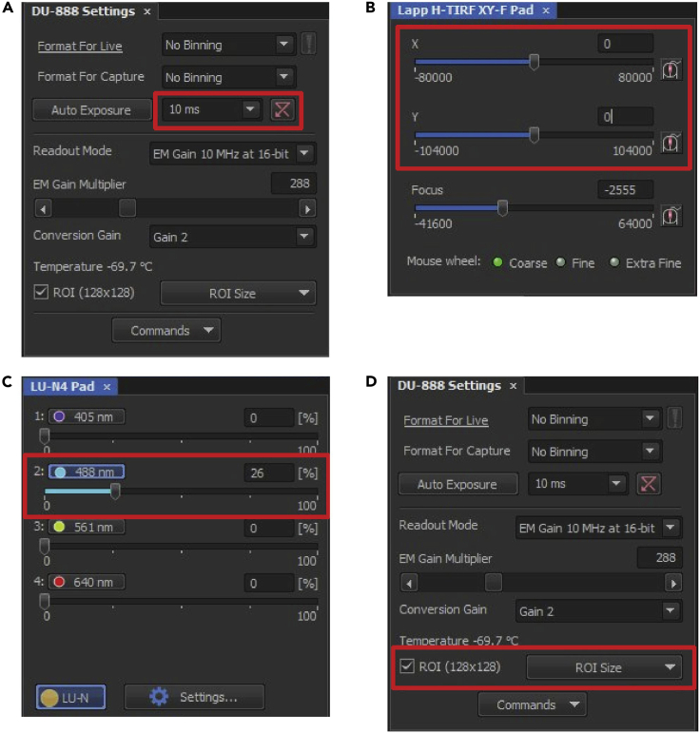Click the X axis reset icon beside slider
Viewport: 700px width, 733px height.
(671, 69)
